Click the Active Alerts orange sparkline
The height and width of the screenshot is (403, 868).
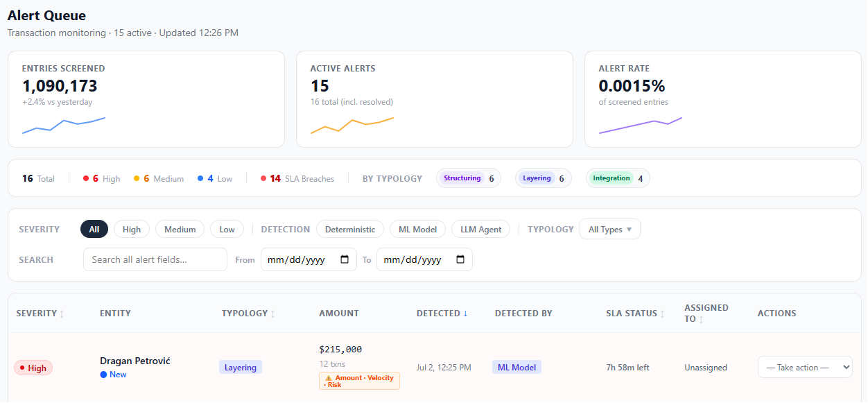coord(352,125)
